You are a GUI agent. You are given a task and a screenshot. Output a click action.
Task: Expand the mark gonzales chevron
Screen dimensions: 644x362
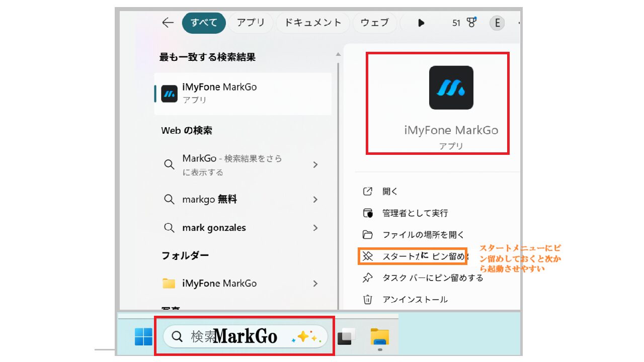(315, 228)
